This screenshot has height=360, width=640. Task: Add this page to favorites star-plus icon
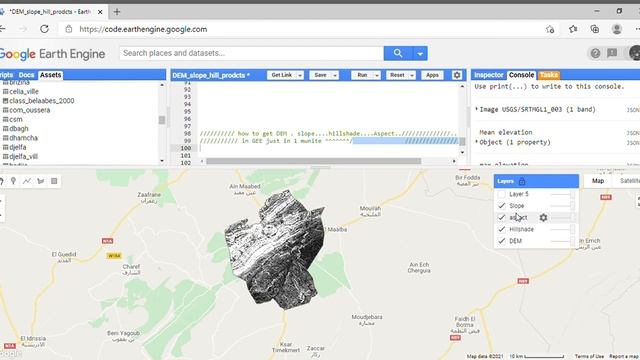click(x=550, y=29)
